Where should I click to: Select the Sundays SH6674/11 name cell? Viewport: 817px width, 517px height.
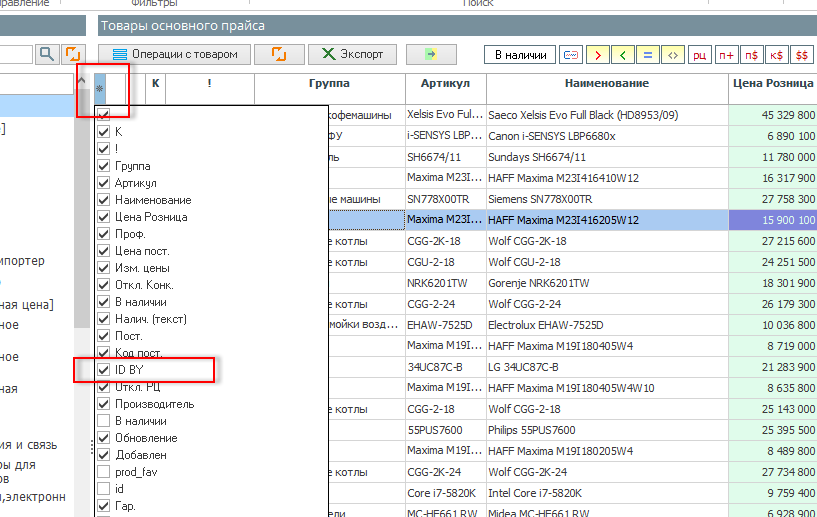pyautogui.click(x=607, y=157)
